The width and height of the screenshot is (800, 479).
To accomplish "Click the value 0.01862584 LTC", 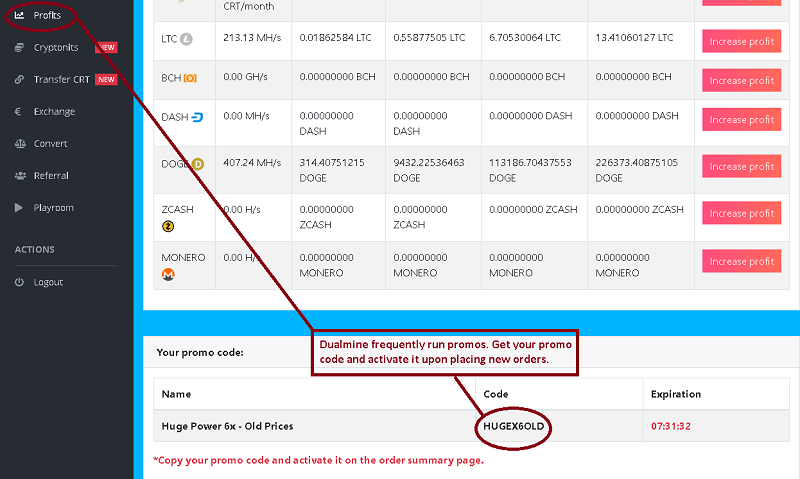I will coord(335,38).
